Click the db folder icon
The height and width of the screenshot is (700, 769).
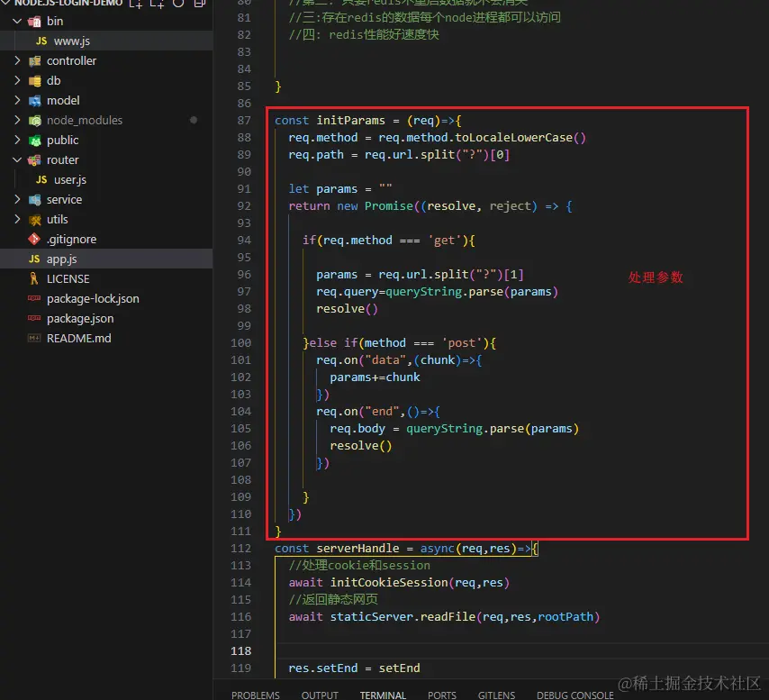[x=34, y=81]
